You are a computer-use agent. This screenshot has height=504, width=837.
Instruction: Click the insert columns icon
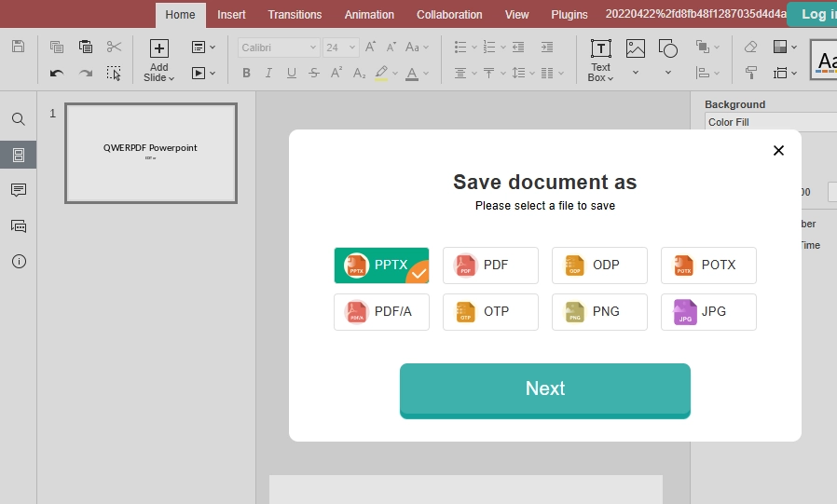point(547,73)
